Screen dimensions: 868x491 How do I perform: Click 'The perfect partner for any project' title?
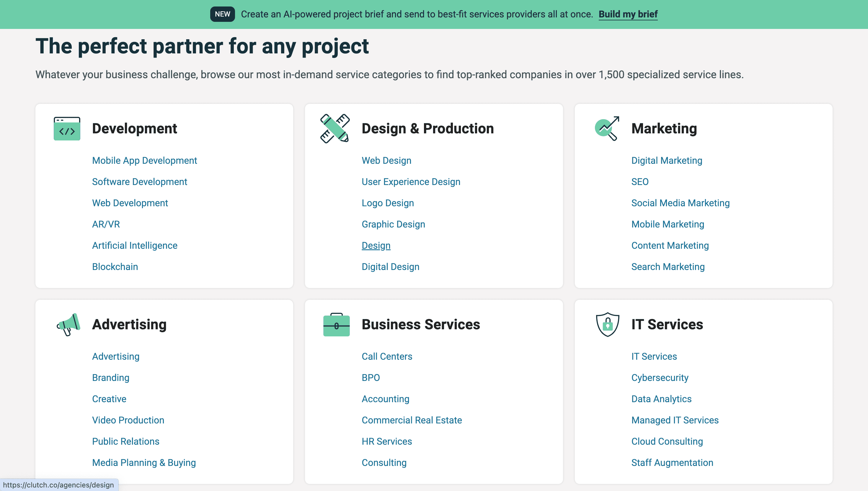pos(202,46)
